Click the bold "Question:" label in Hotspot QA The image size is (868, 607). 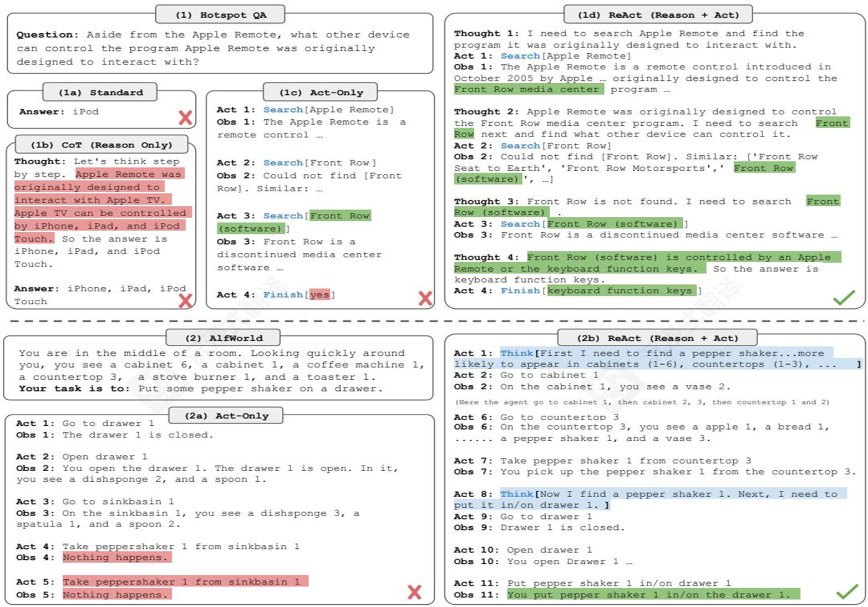point(48,34)
